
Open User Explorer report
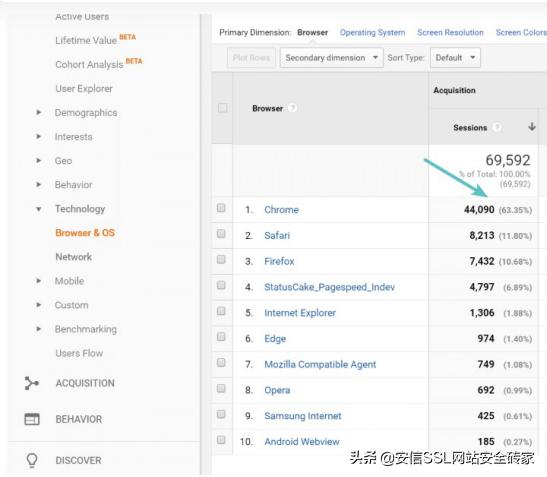point(84,89)
